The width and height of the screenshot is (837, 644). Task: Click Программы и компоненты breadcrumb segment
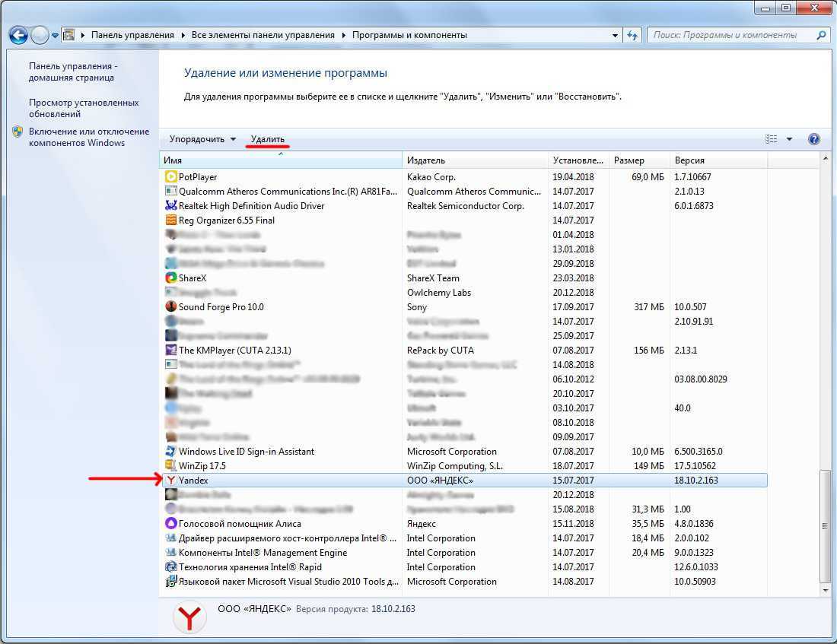click(x=409, y=35)
